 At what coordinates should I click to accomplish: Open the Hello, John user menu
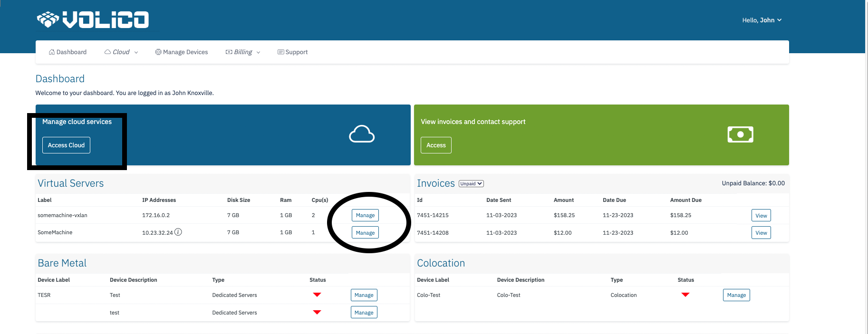pos(762,20)
